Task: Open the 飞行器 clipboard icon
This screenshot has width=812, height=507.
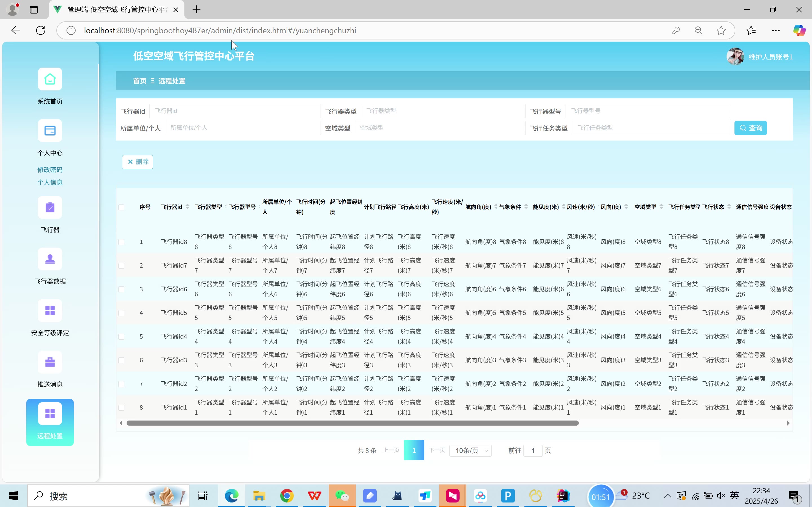Action: pyautogui.click(x=50, y=208)
